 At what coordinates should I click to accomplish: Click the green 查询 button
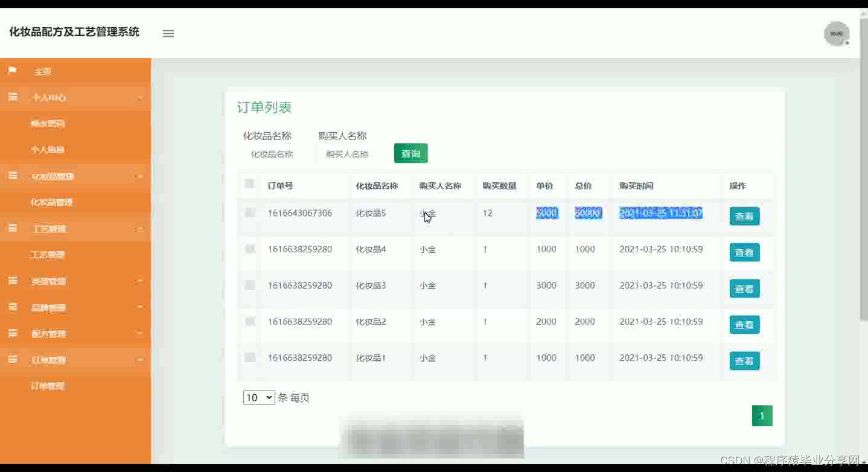coord(411,153)
